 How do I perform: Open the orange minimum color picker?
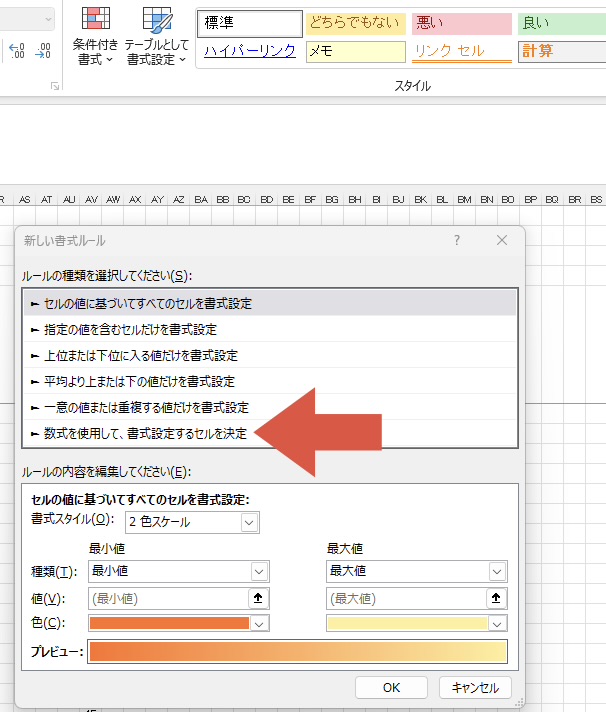tap(179, 624)
